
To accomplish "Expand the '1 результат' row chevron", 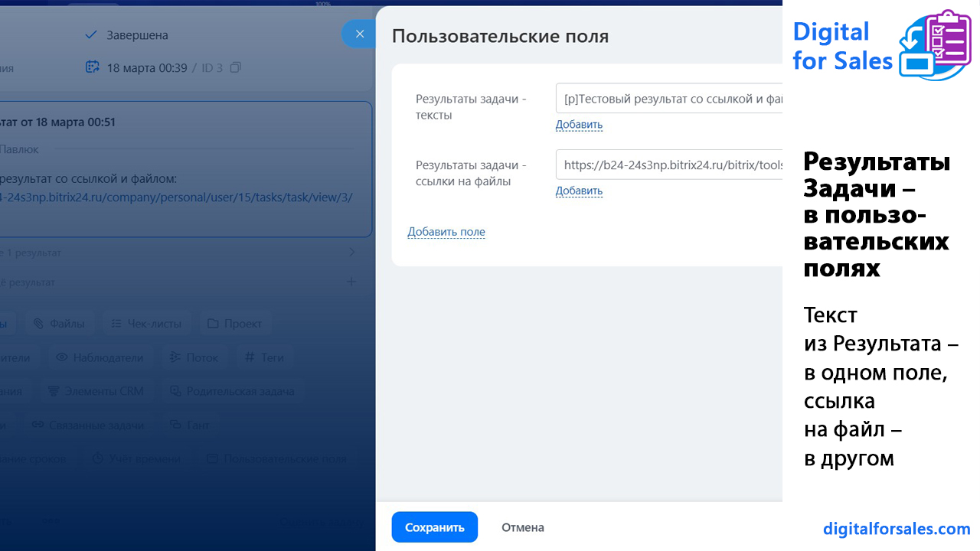I will [351, 252].
